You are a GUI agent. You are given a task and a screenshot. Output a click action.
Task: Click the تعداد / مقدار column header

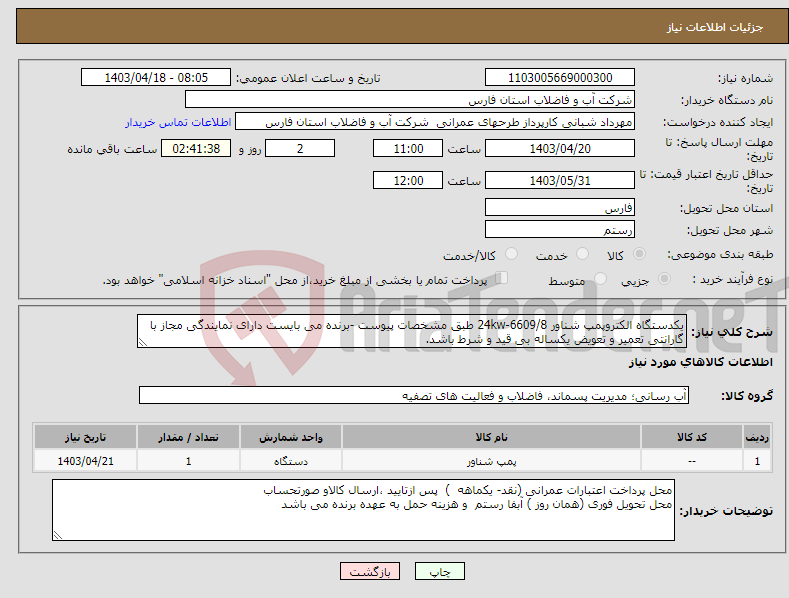pyautogui.click(x=188, y=437)
